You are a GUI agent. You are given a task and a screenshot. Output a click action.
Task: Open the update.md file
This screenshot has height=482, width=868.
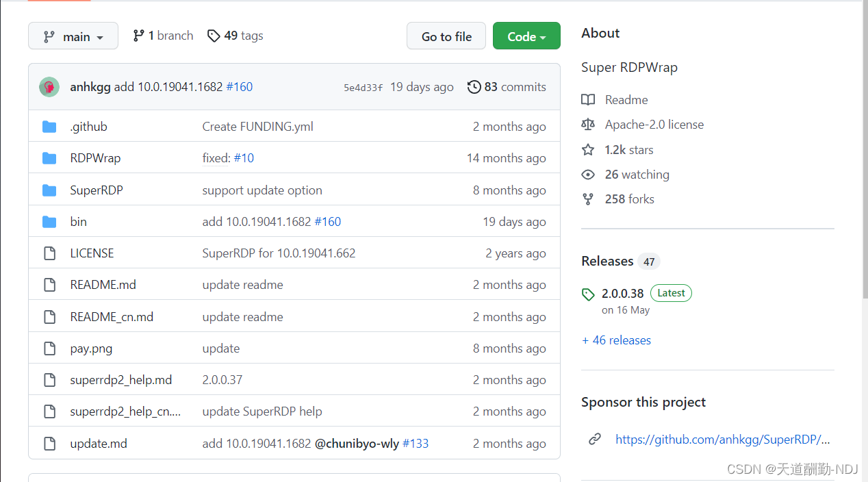(x=99, y=444)
